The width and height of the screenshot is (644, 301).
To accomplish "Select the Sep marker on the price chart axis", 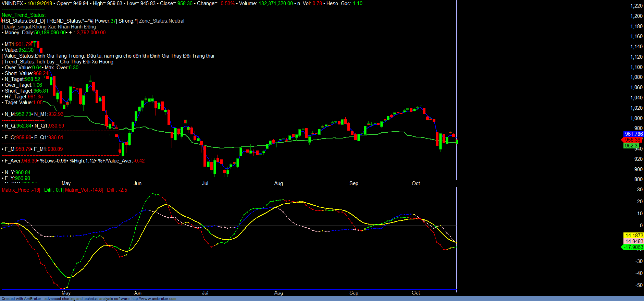I will coord(354,183).
